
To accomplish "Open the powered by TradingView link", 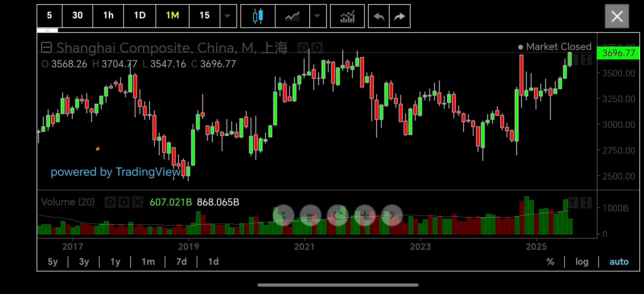I will [x=115, y=172].
